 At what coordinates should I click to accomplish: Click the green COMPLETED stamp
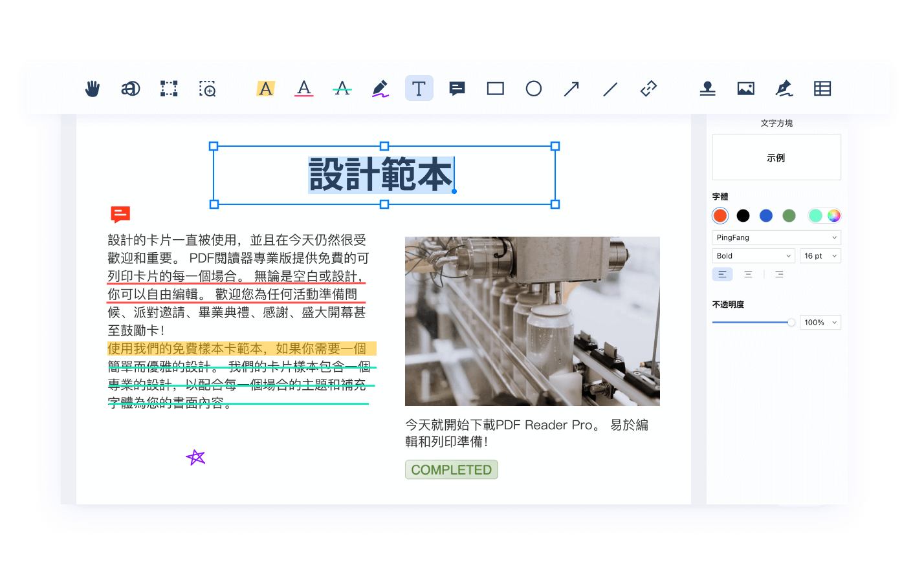point(452,470)
